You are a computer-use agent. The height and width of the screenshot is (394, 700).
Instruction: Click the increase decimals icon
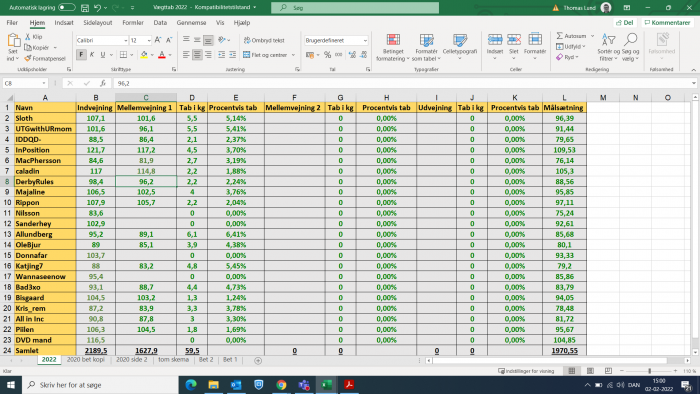coord(352,55)
